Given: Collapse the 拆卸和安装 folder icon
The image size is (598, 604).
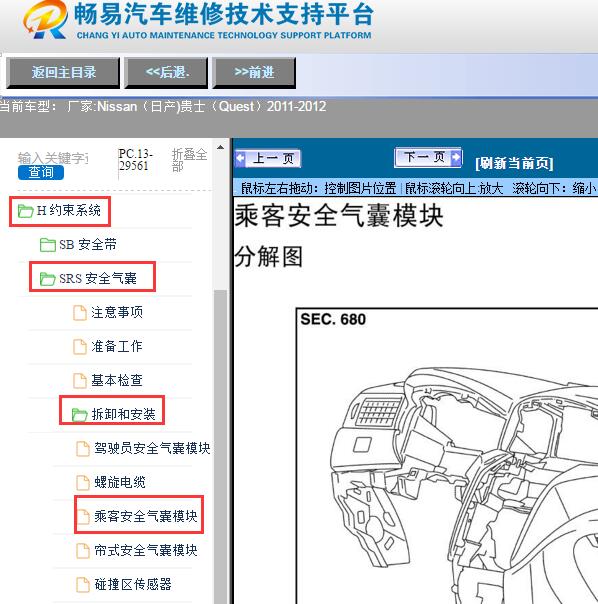Looking at the screenshot, I should click(x=80, y=414).
